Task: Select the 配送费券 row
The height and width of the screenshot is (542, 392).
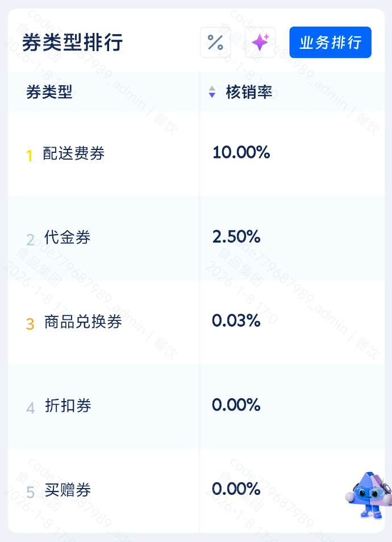Action: coord(74,153)
